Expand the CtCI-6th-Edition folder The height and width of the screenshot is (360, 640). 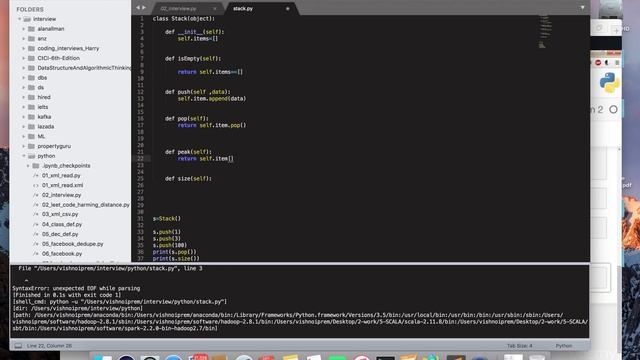tap(24, 58)
